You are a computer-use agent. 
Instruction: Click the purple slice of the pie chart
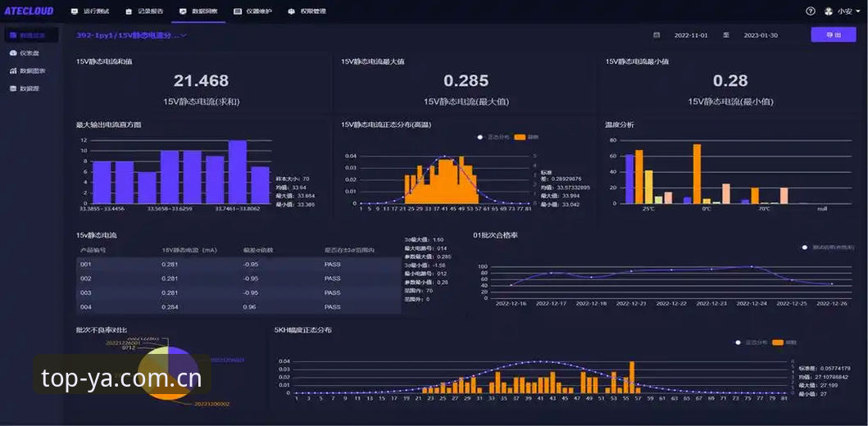click(x=183, y=362)
